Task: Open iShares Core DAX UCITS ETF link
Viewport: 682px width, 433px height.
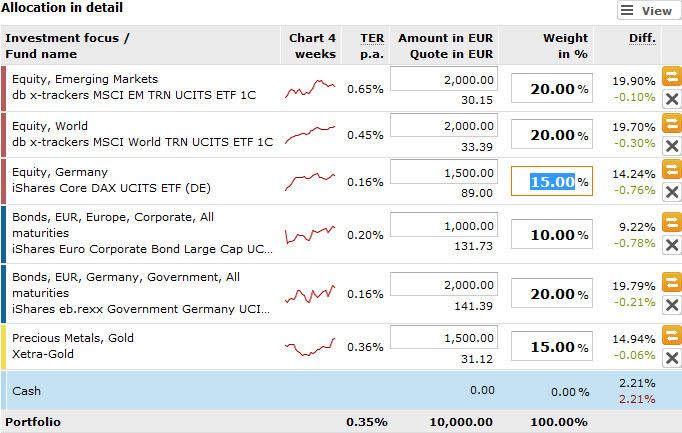Action: coord(111,187)
